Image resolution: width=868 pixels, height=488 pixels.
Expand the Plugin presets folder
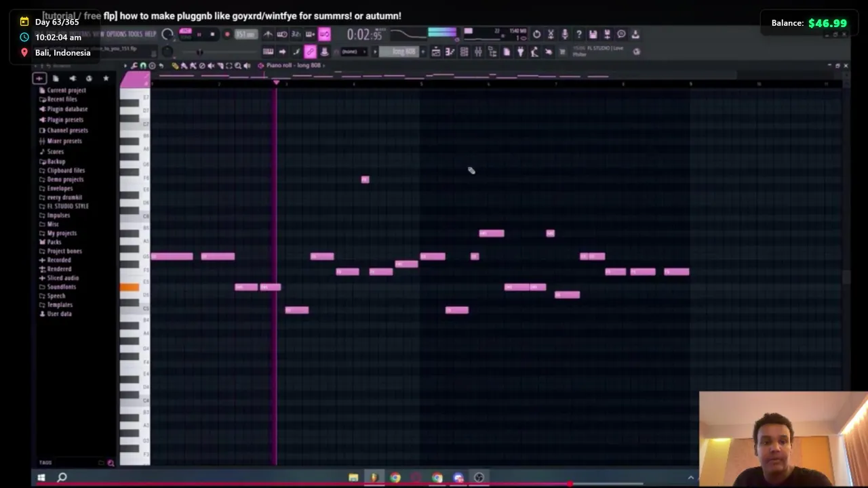62,119
